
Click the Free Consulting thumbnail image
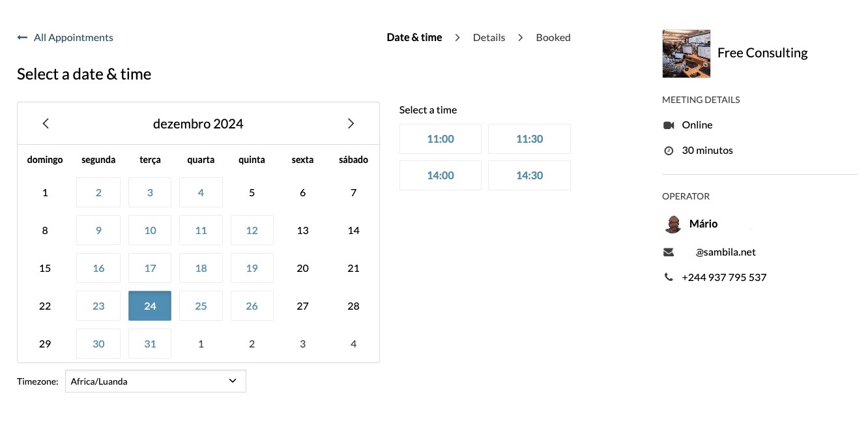[686, 53]
